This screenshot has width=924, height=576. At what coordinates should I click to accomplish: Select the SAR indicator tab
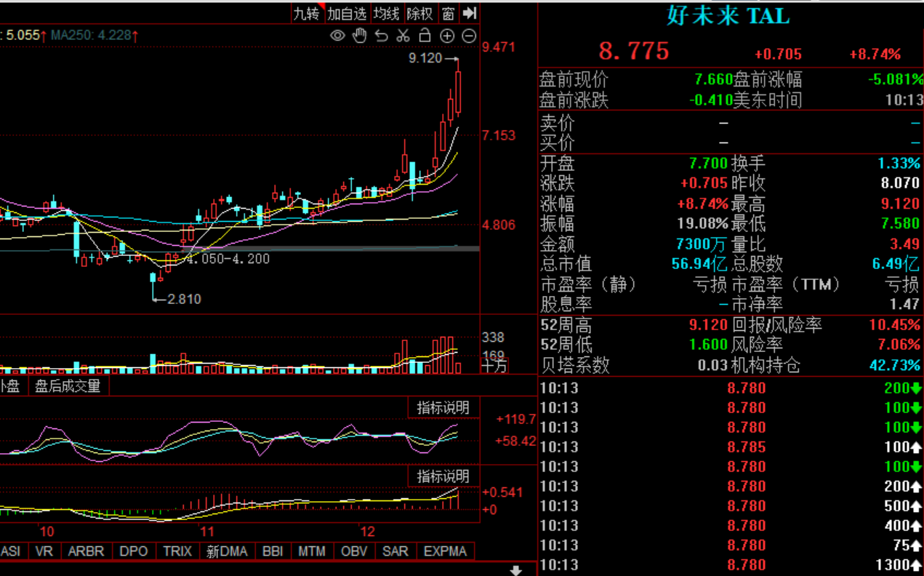click(x=395, y=551)
